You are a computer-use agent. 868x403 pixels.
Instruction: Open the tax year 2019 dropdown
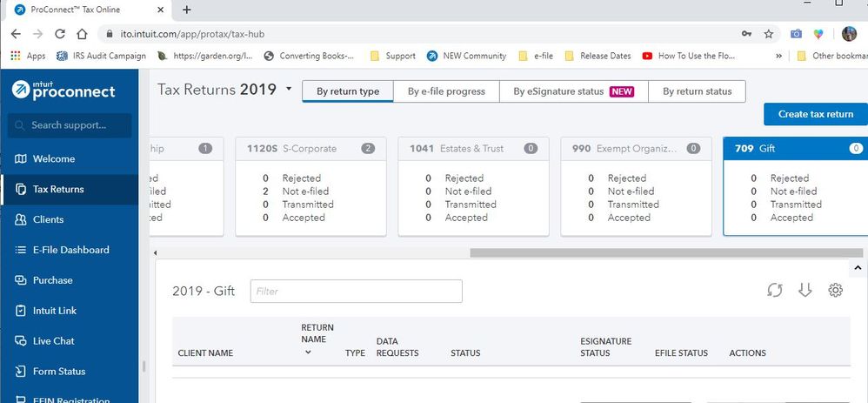289,89
